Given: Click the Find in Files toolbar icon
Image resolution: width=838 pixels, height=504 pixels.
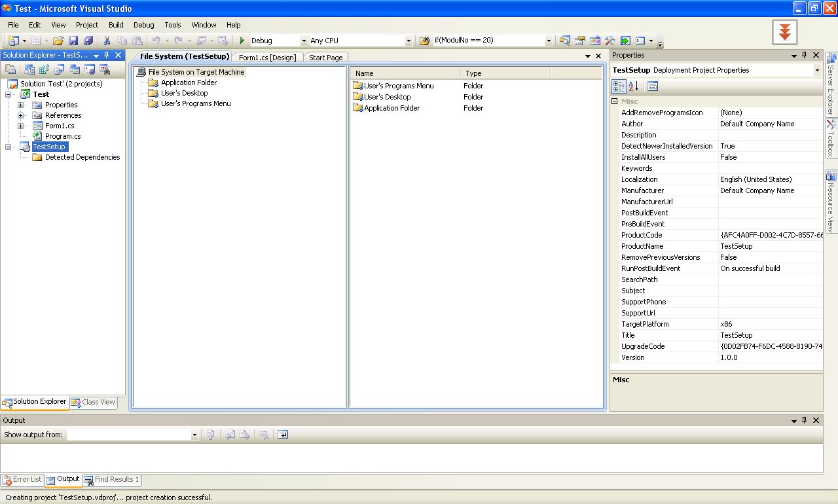Looking at the screenshot, I should (424, 41).
